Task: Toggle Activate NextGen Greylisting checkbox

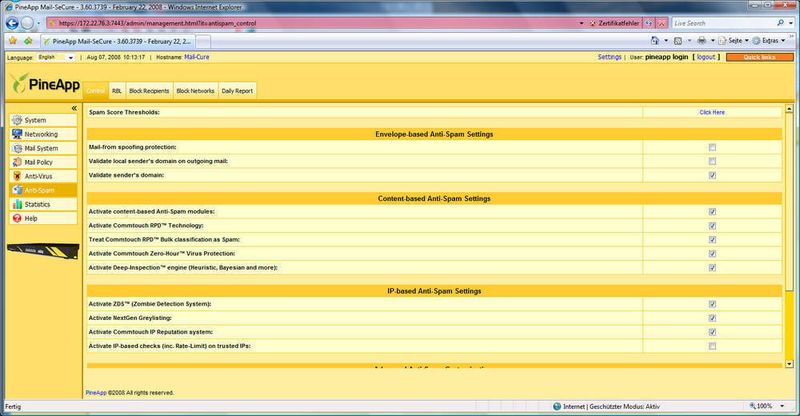Action: 712,318
